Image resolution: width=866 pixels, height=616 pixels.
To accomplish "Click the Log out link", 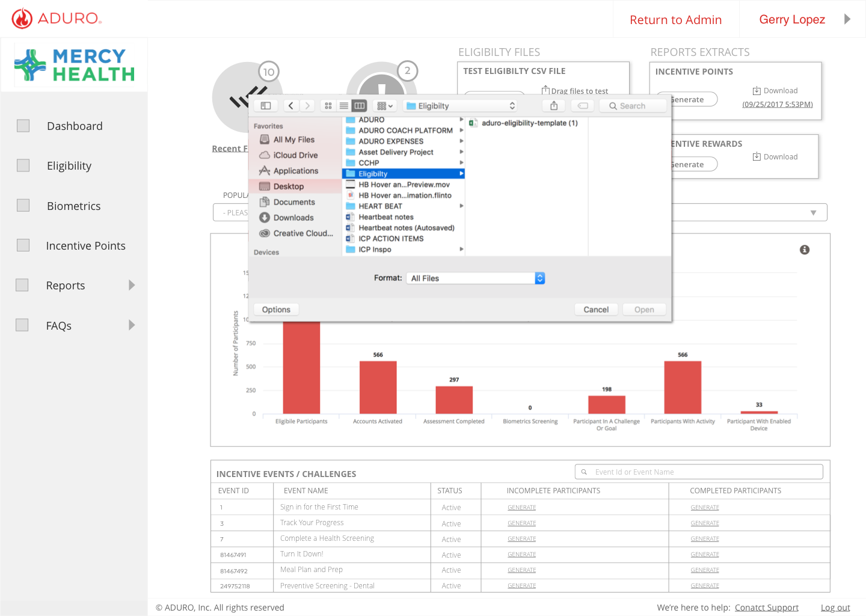I will [835, 608].
